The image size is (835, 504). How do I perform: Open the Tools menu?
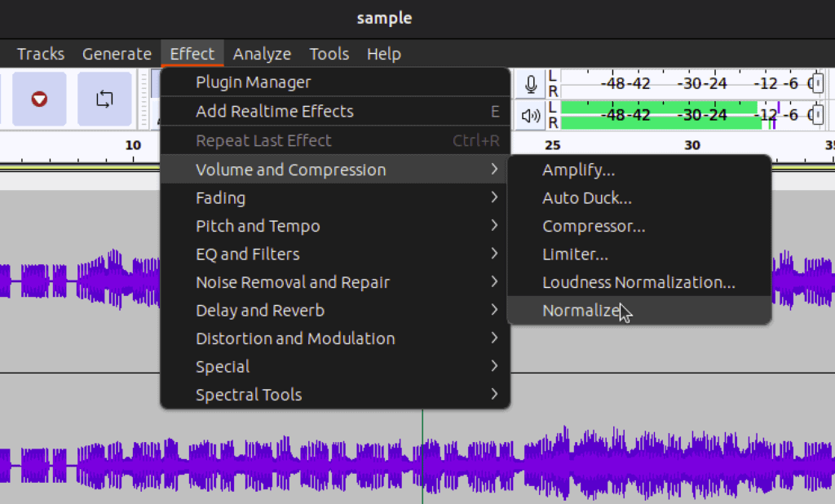click(329, 54)
